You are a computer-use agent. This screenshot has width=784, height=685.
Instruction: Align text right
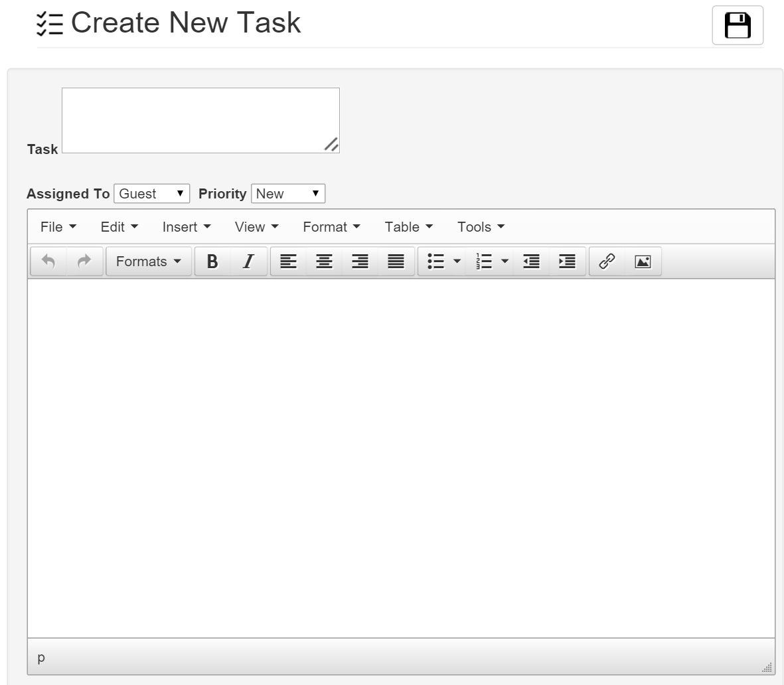pyautogui.click(x=360, y=261)
